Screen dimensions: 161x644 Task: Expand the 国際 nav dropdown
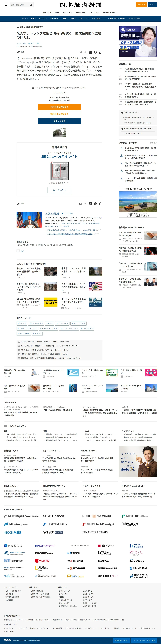(x=73, y=18)
